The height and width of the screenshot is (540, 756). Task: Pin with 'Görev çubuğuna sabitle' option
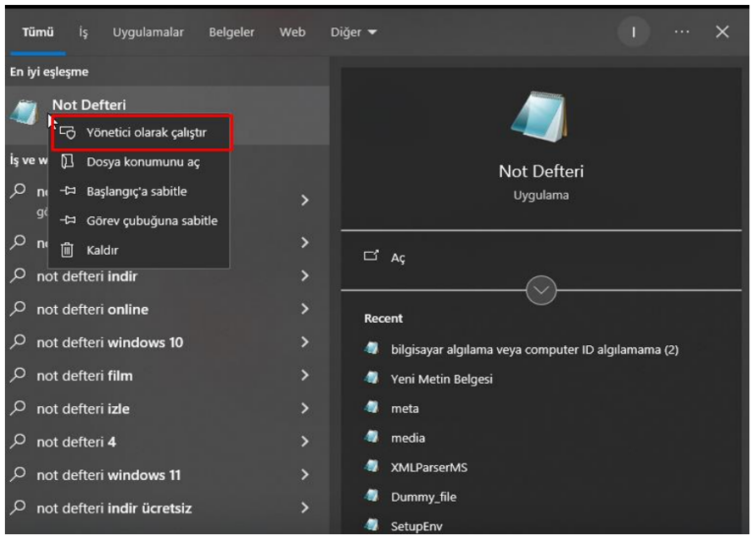tap(152, 220)
